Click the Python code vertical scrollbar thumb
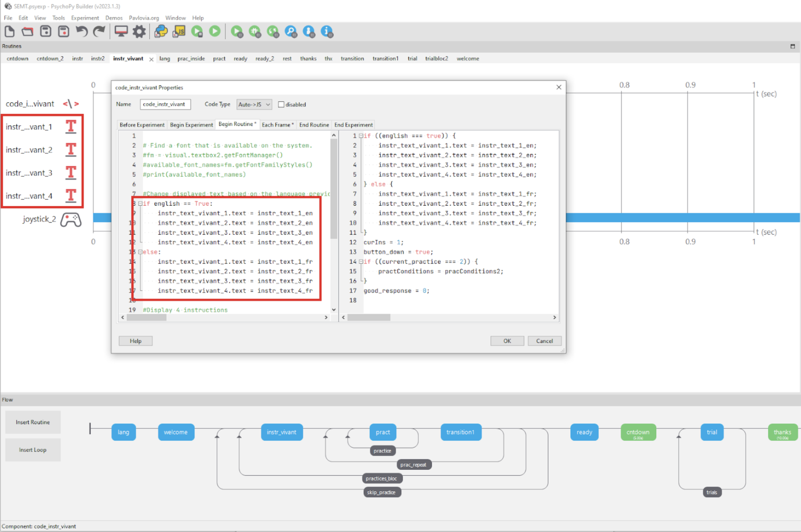The image size is (801, 532). [334, 188]
